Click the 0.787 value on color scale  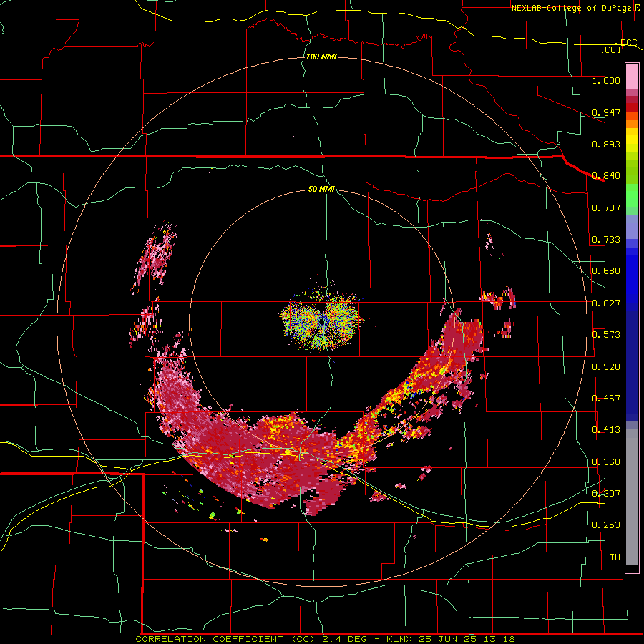click(x=606, y=208)
